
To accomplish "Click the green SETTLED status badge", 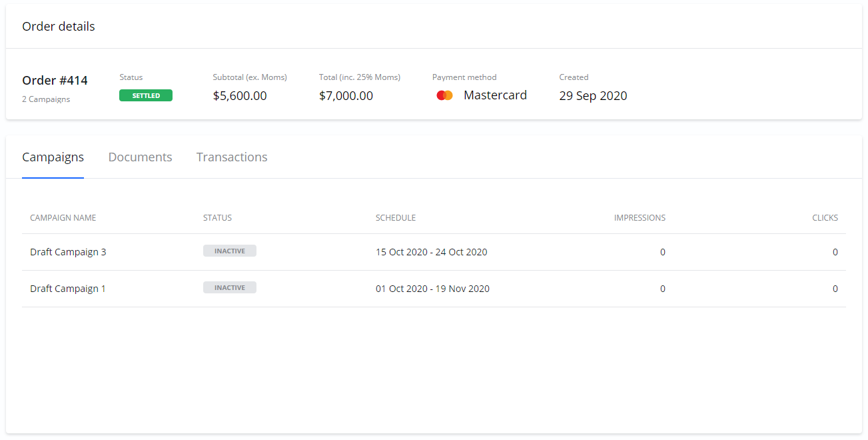I will tap(146, 95).
